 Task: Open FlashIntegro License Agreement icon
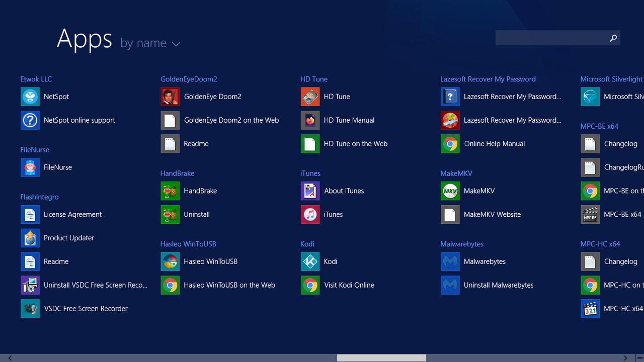pos(30,215)
